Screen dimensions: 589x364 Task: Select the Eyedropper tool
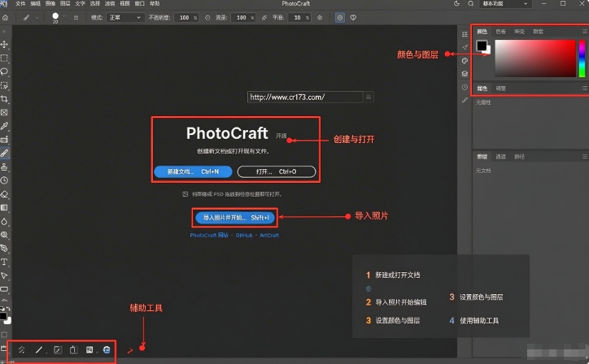click(x=4, y=126)
